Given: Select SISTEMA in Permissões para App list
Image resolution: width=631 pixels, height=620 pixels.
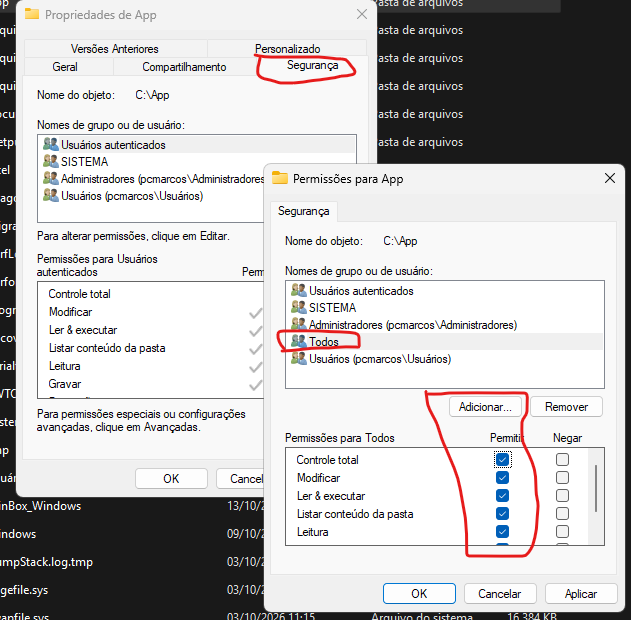Looking at the screenshot, I should pos(445,308).
